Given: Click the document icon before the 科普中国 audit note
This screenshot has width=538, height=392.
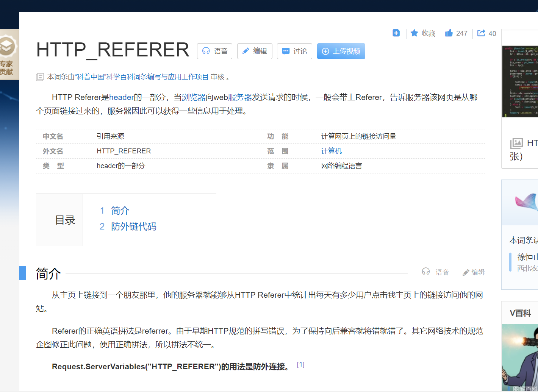Looking at the screenshot, I should (40, 77).
